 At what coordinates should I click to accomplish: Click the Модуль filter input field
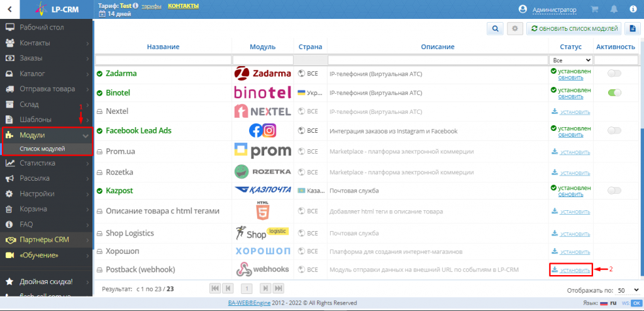coord(264,60)
